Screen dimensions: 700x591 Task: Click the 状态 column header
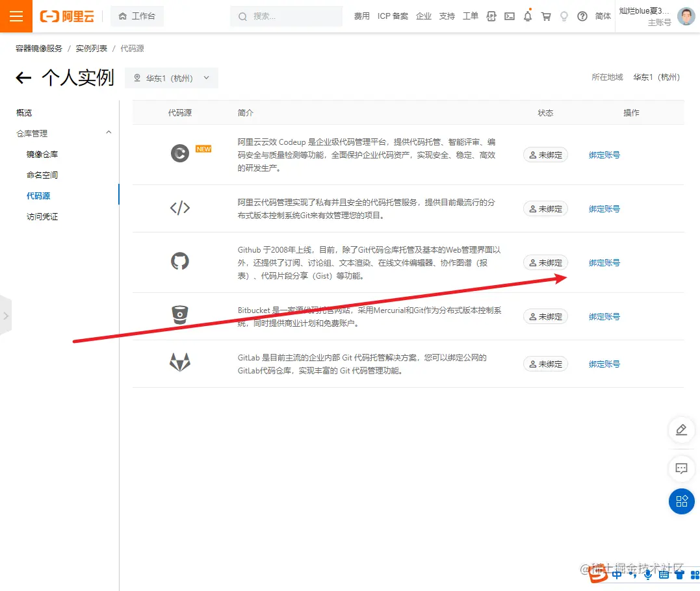pyautogui.click(x=545, y=113)
